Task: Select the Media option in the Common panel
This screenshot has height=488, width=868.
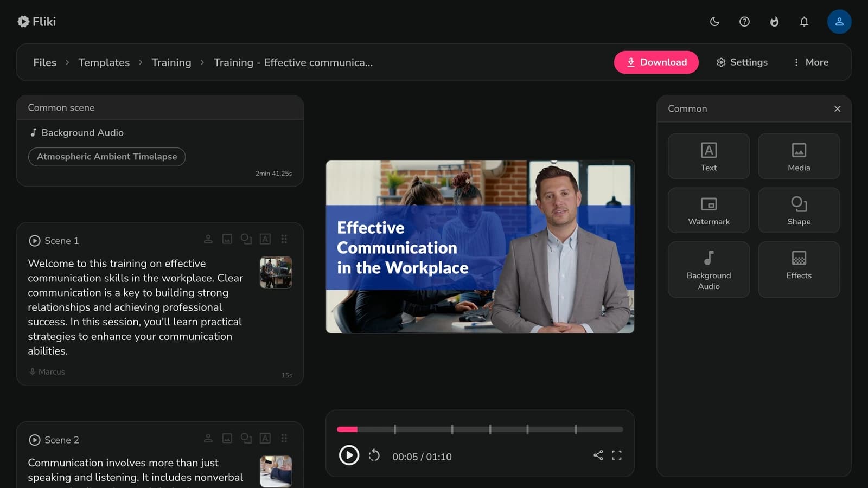Action: tap(799, 156)
